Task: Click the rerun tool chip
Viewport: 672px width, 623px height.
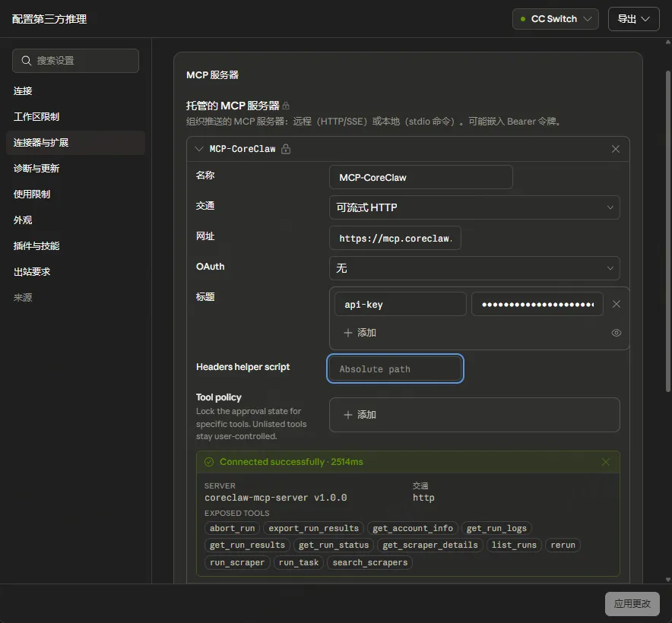Action: 563,545
